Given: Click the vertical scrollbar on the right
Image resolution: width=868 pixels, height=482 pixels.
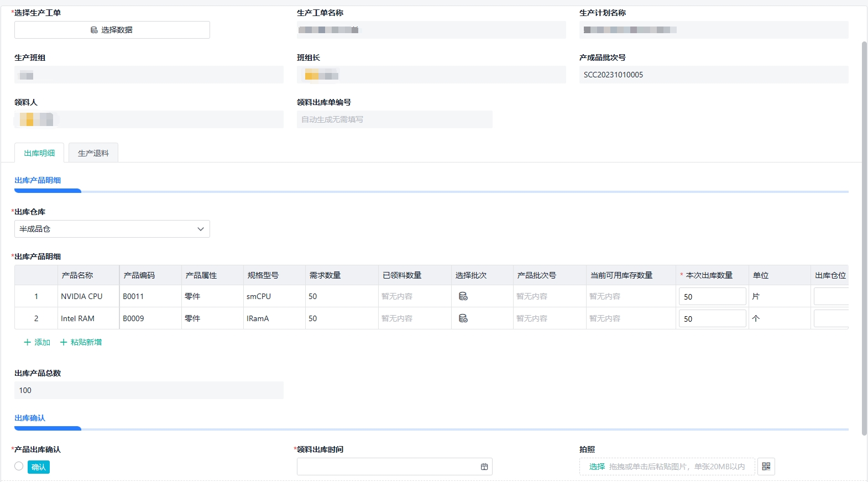Looking at the screenshot, I should [x=864, y=238].
